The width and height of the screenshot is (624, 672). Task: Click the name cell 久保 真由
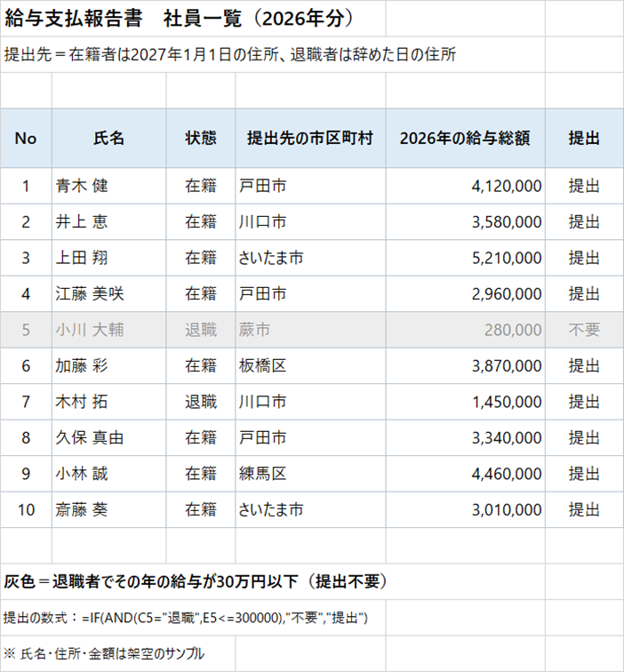(108, 438)
